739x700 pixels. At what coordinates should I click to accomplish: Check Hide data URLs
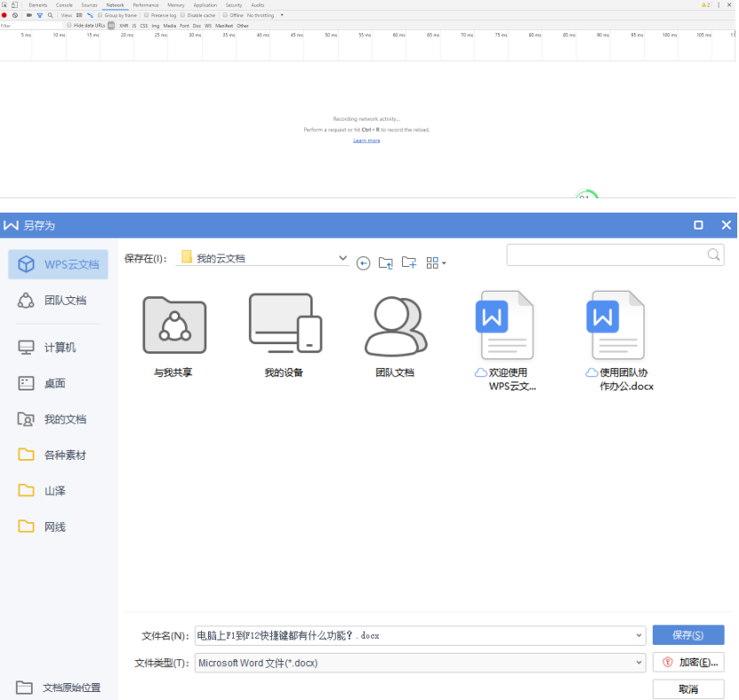point(68,25)
